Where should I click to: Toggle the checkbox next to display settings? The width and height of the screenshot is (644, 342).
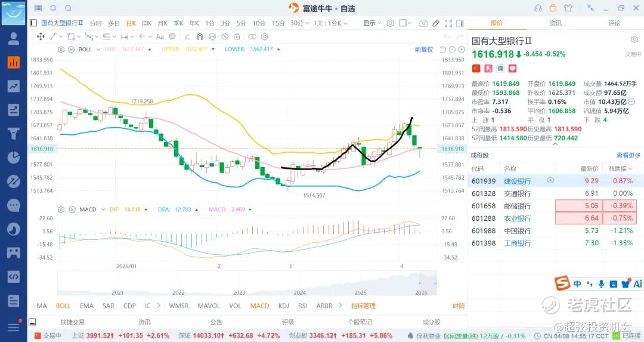[403, 23]
